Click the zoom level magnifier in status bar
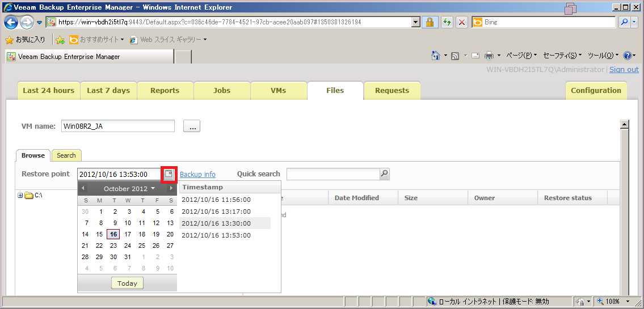 pos(600,301)
